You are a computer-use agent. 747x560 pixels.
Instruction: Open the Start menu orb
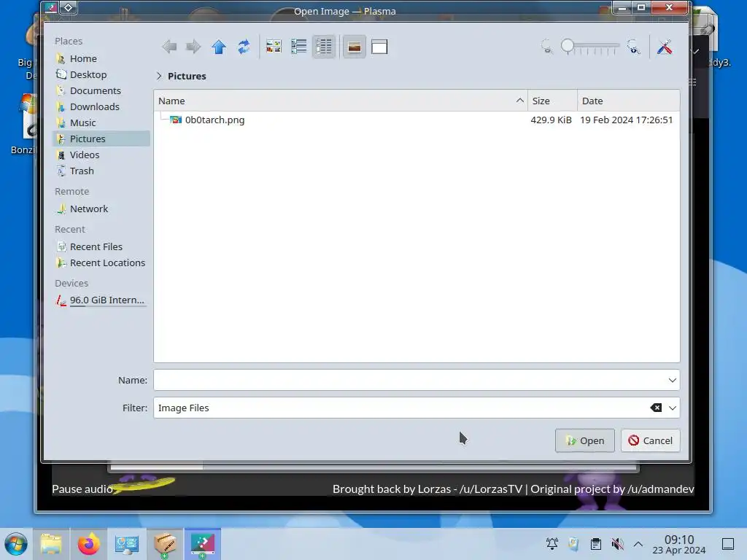16,544
